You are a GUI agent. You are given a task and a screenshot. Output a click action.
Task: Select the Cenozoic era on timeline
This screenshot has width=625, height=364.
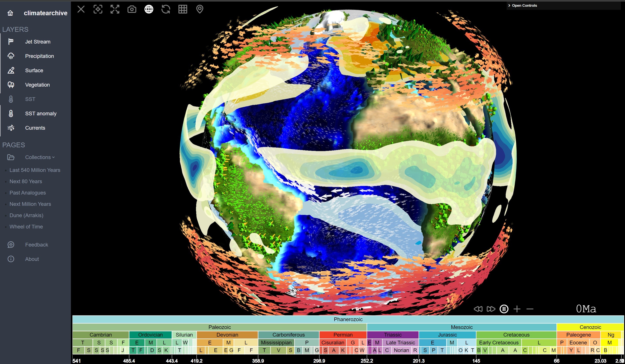pyautogui.click(x=590, y=327)
